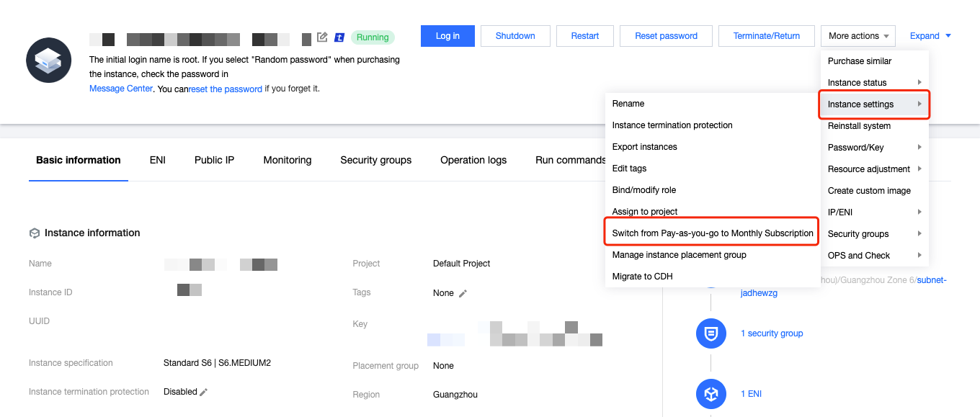Click the security group shield icon
The width and height of the screenshot is (980, 417).
coord(710,333)
